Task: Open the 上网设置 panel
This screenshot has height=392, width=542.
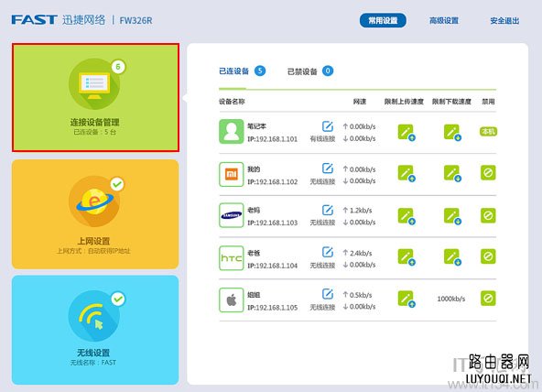Action: pyautogui.click(x=95, y=214)
